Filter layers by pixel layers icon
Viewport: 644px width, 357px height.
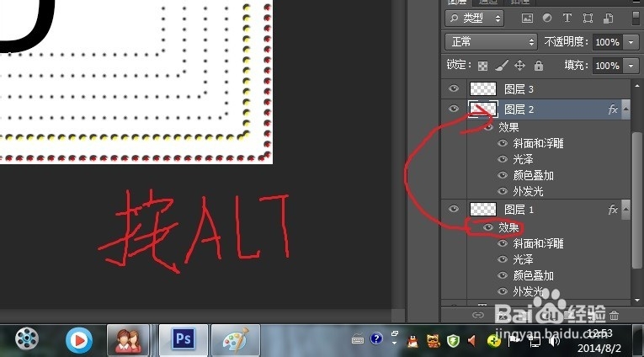[x=527, y=18]
